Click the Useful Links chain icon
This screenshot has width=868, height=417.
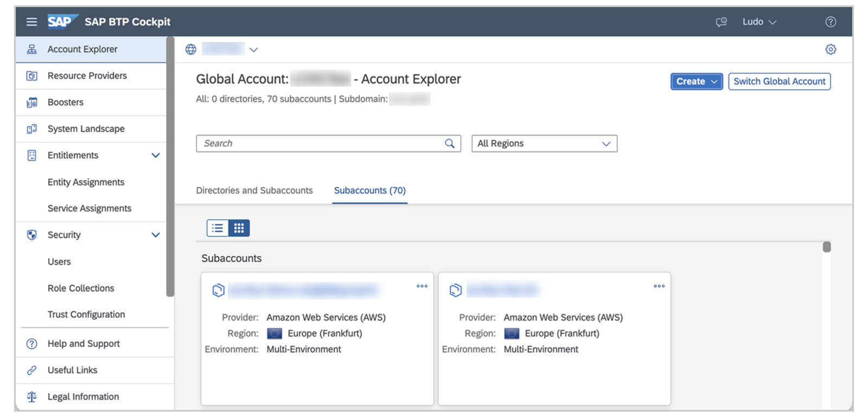[x=32, y=370]
